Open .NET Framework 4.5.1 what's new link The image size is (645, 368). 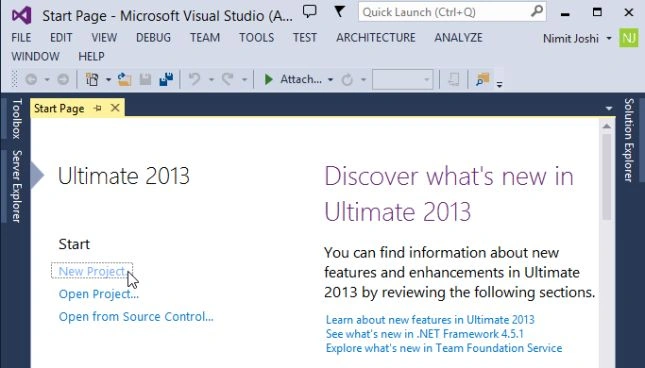[425, 334]
